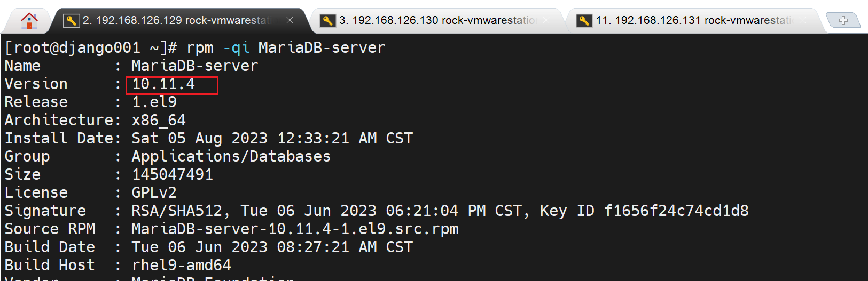The width and height of the screenshot is (868, 281).
Task: Close the 192.168.126.129 session tab
Action: pyautogui.click(x=290, y=20)
